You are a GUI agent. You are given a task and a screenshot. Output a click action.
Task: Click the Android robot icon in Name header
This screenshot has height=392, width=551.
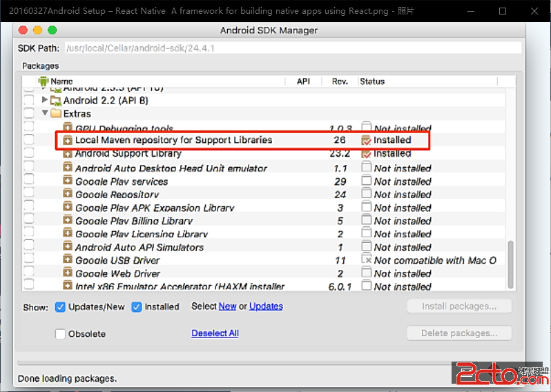43,81
